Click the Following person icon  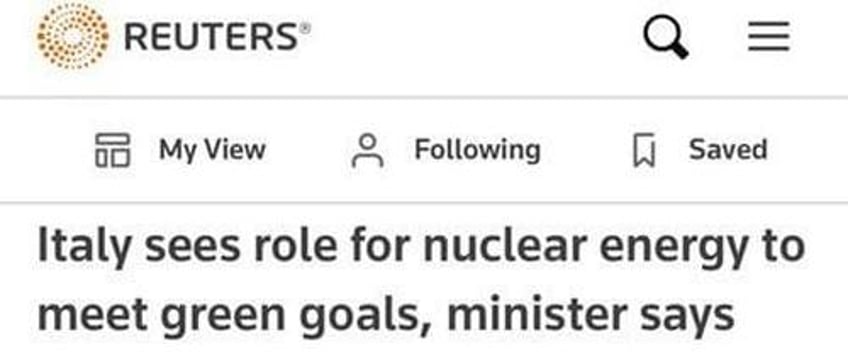(x=368, y=150)
